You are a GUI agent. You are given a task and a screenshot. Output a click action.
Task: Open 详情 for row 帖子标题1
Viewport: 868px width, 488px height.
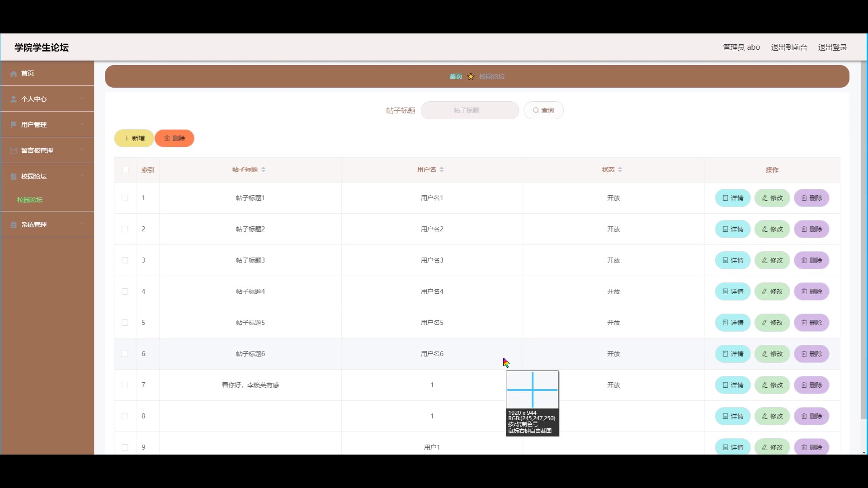click(x=732, y=198)
